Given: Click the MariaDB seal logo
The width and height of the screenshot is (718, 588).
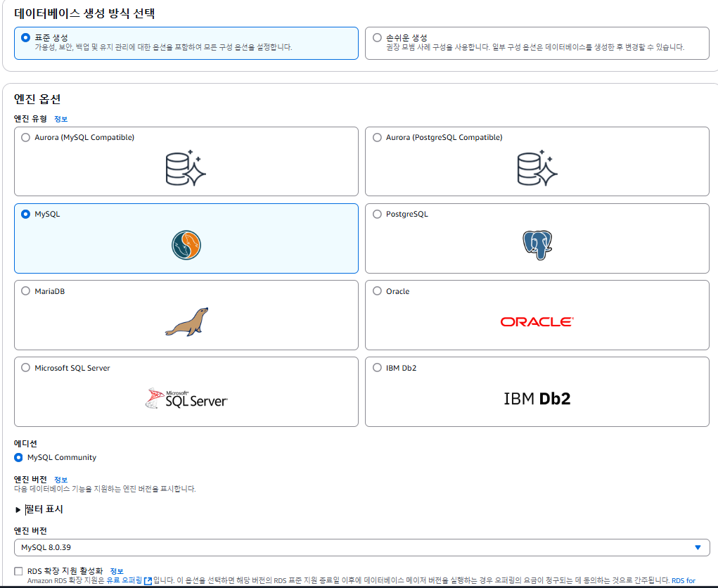Looking at the screenshot, I should pyautogui.click(x=187, y=322).
